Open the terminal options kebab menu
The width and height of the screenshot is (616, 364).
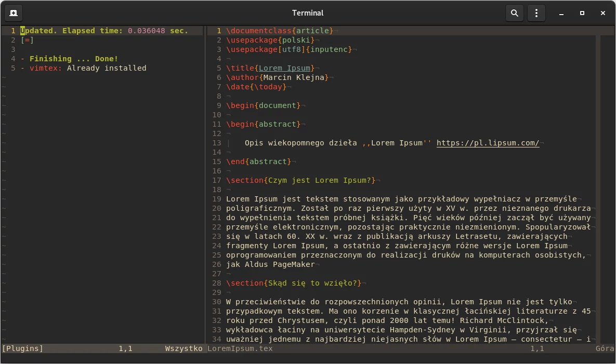point(536,12)
